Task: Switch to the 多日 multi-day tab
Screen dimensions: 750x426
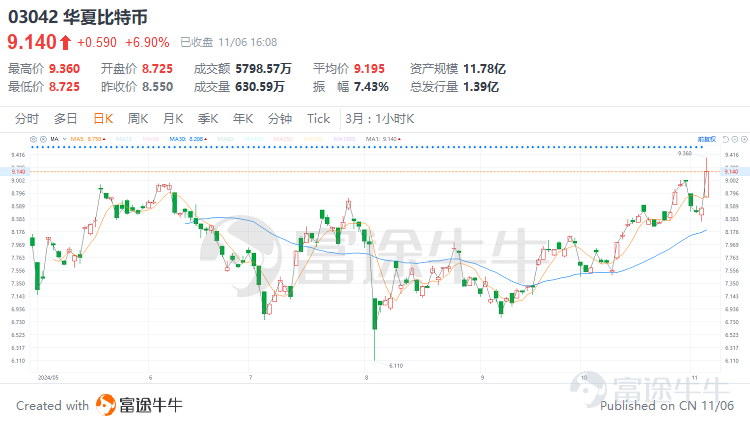Action: click(66, 119)
